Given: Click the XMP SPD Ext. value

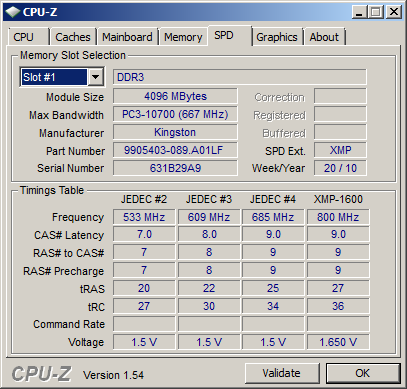Looking at the screenshot, I should (x=340, y=150).
